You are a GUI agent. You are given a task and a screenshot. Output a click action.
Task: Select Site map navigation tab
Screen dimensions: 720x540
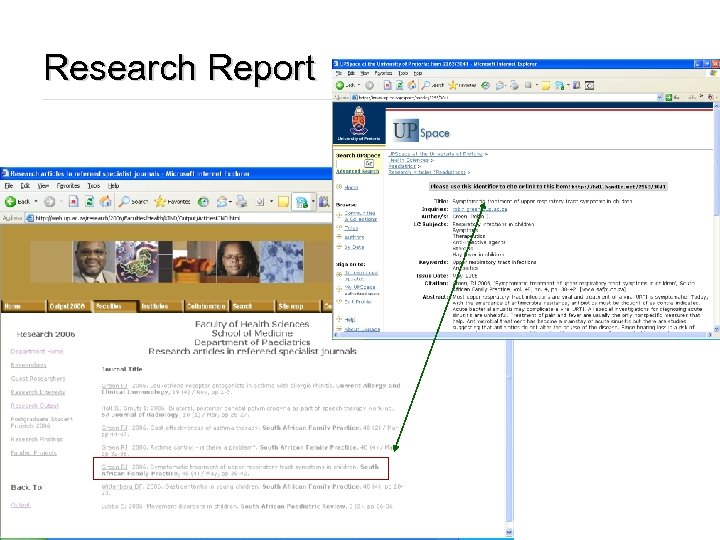[298, 306]
